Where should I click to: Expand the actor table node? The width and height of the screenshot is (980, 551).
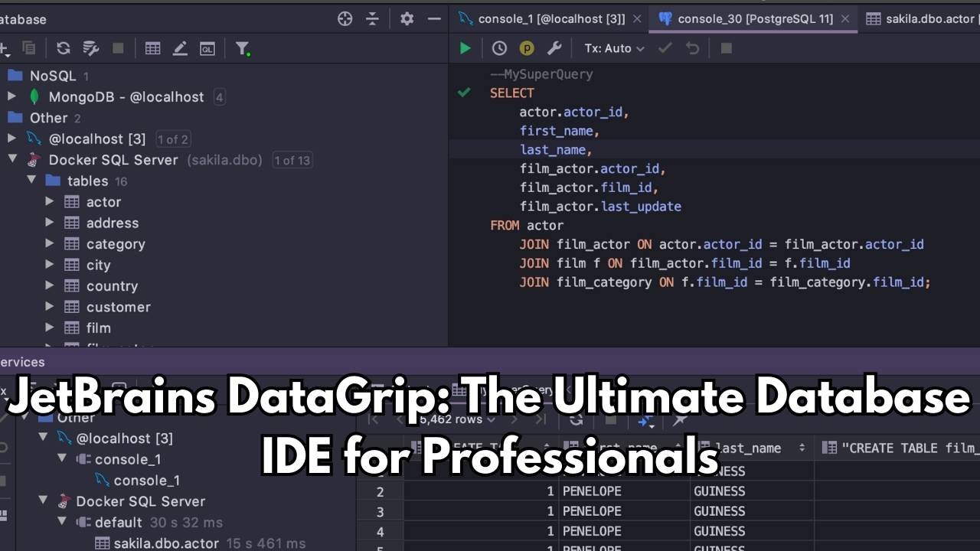(50, 201)
